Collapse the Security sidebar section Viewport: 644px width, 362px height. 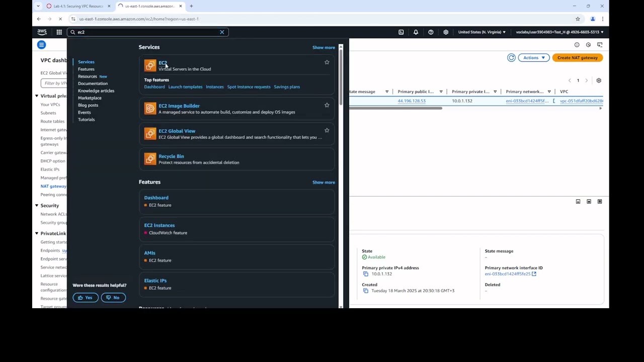(x=37, y=206)
